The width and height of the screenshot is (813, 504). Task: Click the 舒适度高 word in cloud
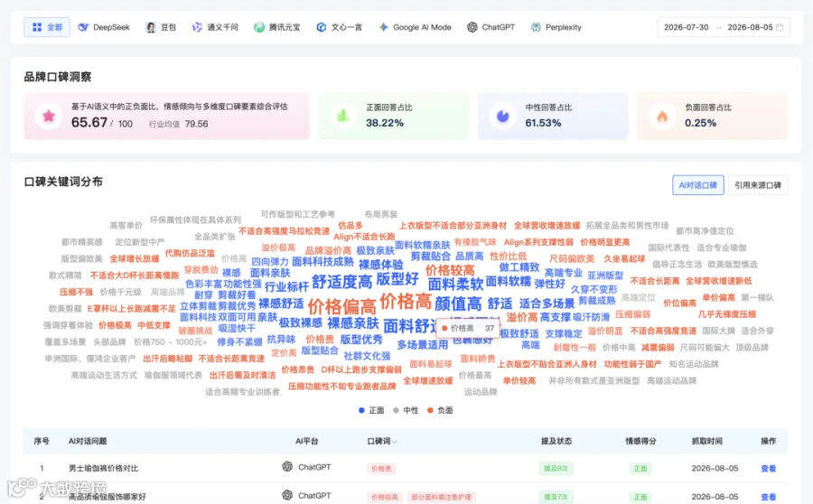[341, 282]
